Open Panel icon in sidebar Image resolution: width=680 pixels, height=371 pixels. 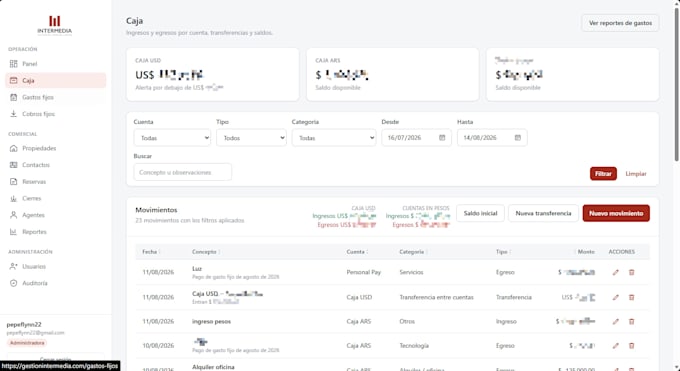13,64
